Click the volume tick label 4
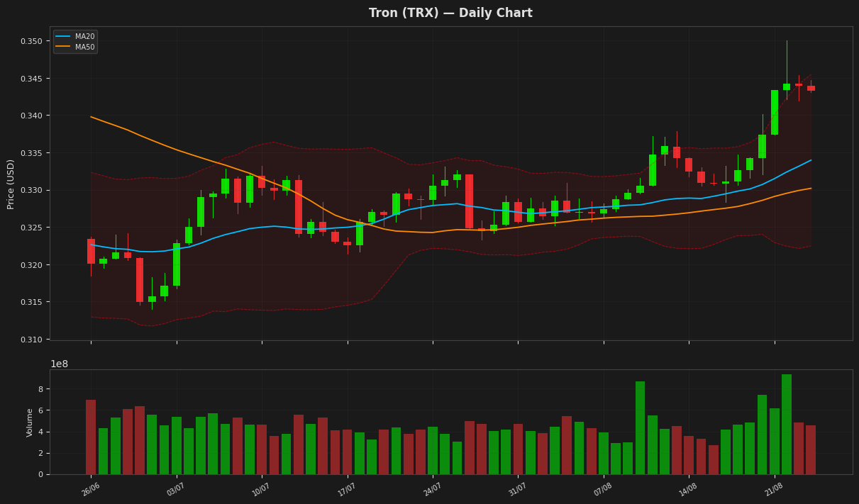Screen dimensions: 859x504 (x=42, y=432)
